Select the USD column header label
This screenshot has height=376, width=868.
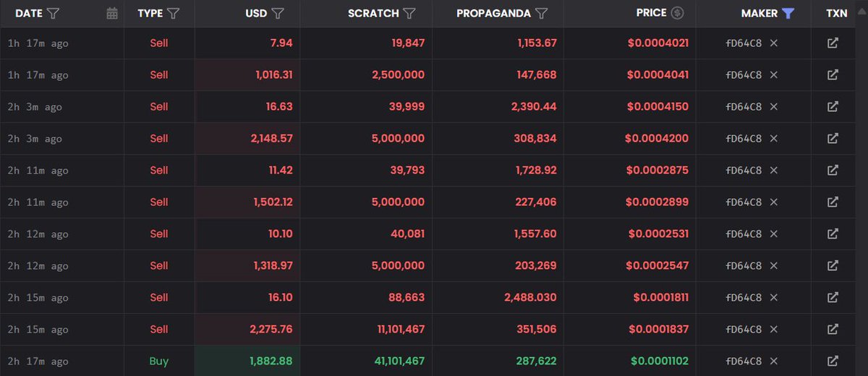point(256,13)
